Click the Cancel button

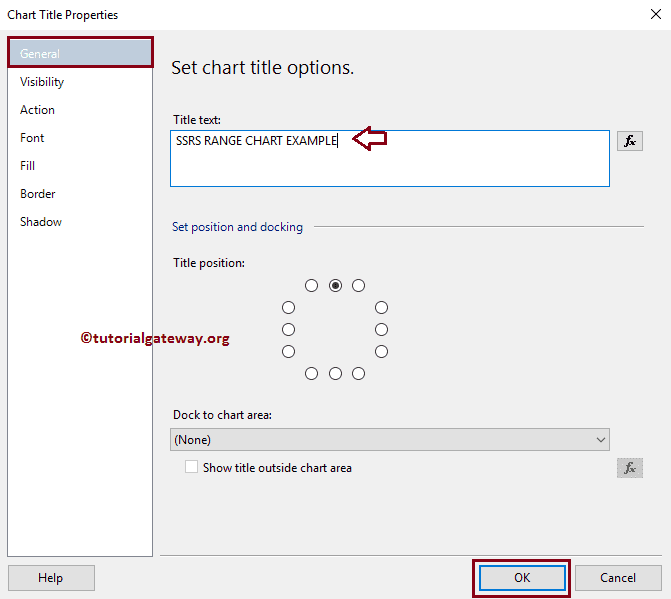pyautogui.click(x=618, y=577)
